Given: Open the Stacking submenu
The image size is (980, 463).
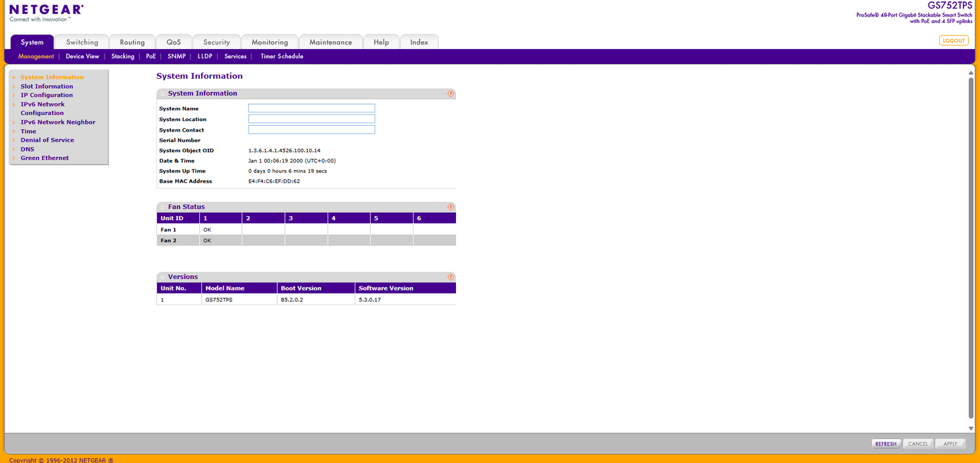Looking at the screenshot, I should pyautogui.click(x=123, y=57).
